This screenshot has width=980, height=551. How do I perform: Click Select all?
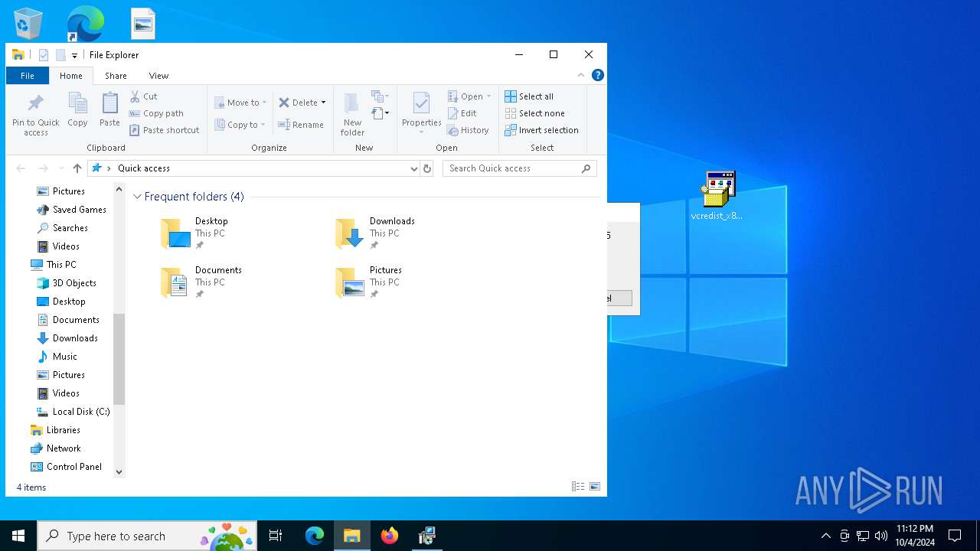pos(529,96)
